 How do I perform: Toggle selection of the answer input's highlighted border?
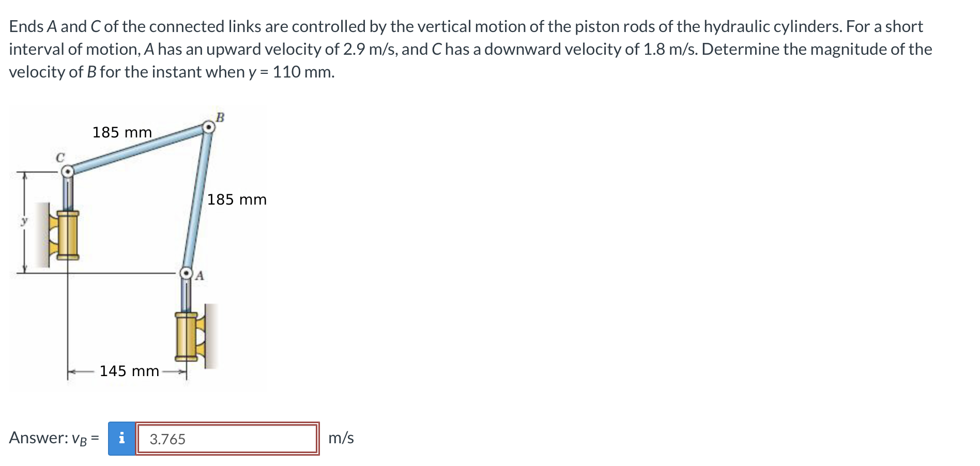227,438
